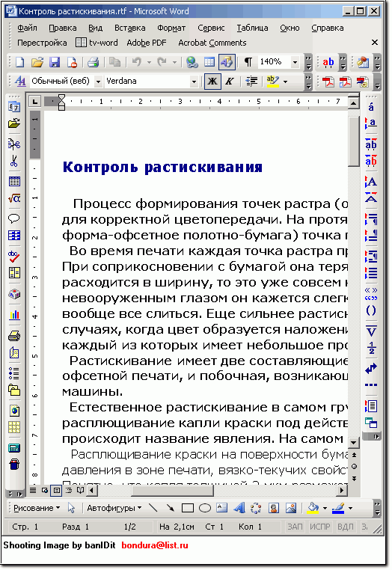Image resolution: width=392 pixels, height=570 pixels.
Task: Copy selection with the copy icon
Action: coord(115,63)
